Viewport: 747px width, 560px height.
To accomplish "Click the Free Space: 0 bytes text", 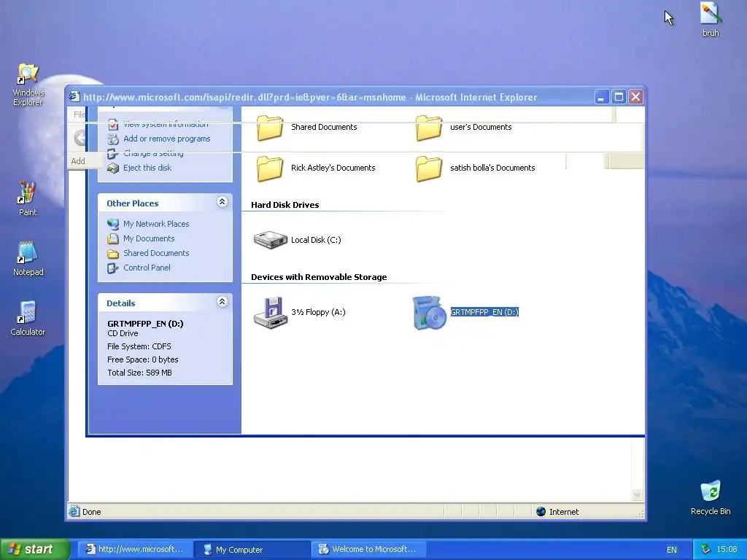I will [143, 359].
